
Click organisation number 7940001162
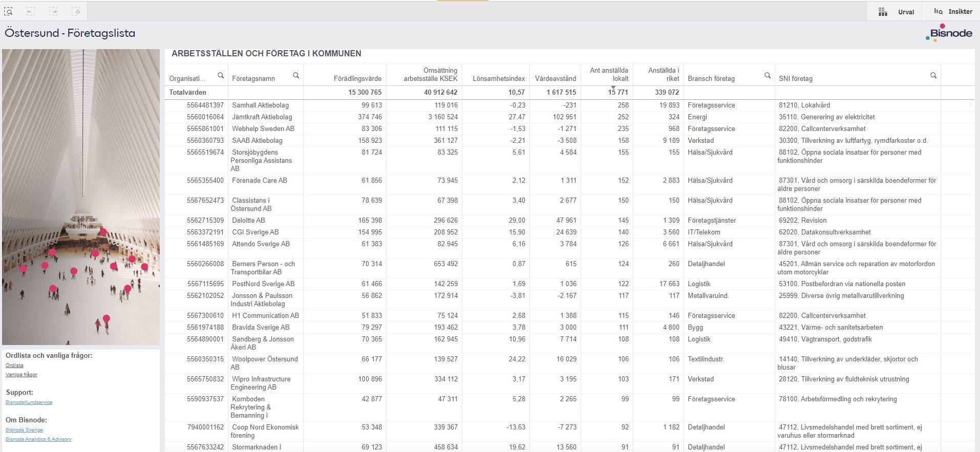pos(205,427)
